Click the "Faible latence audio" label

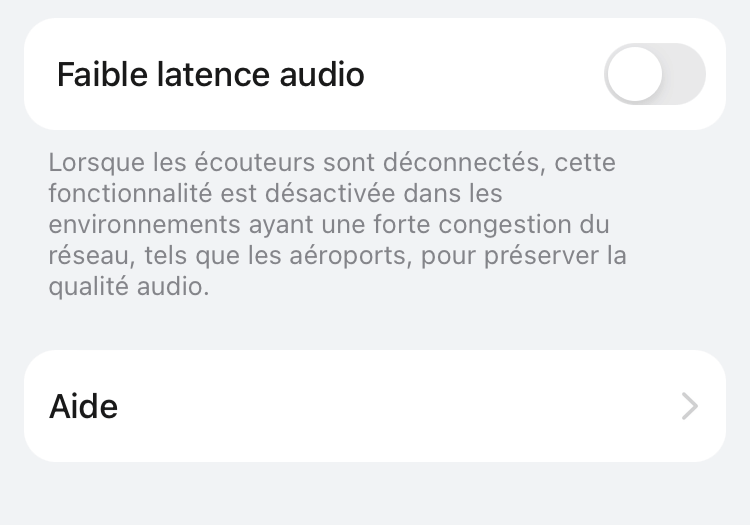pos(210,74)
